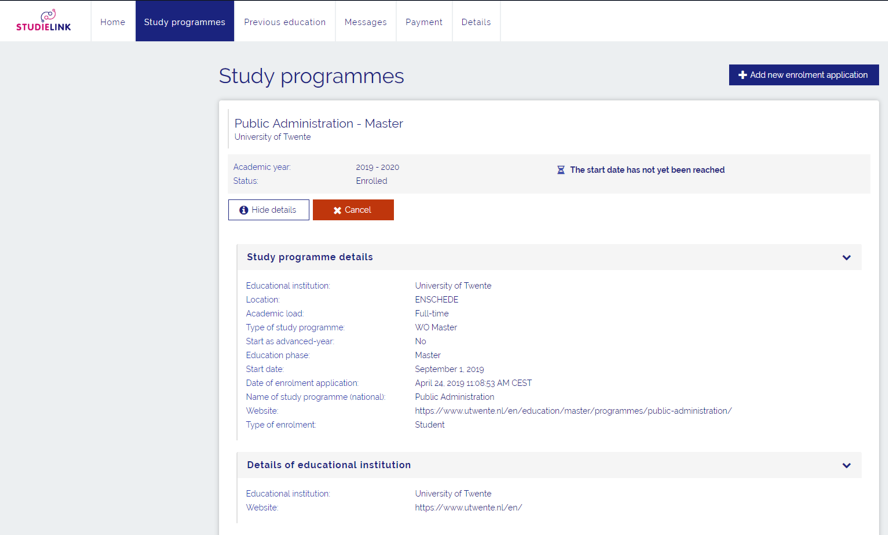Collapse the Study programme details section
The width and height of the screenshot is (888, 535).
pos(846,257)
